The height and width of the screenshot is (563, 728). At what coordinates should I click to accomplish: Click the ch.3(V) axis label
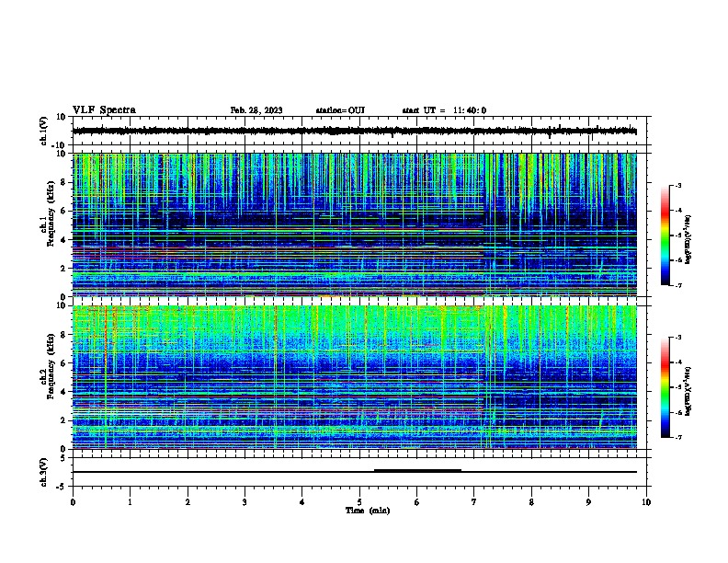44,472
